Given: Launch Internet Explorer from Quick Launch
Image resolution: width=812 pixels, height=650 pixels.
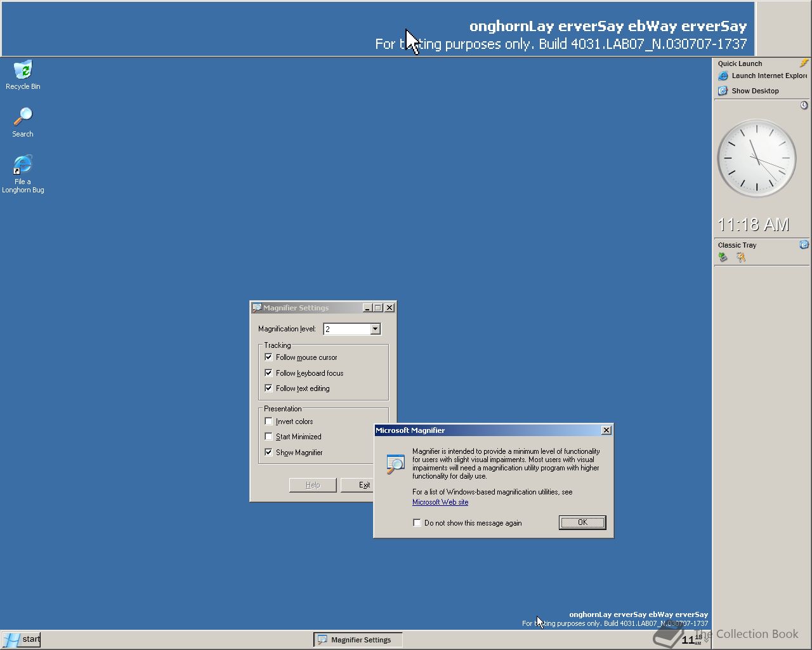Looking at the screenshot, I should click(763, 76).
